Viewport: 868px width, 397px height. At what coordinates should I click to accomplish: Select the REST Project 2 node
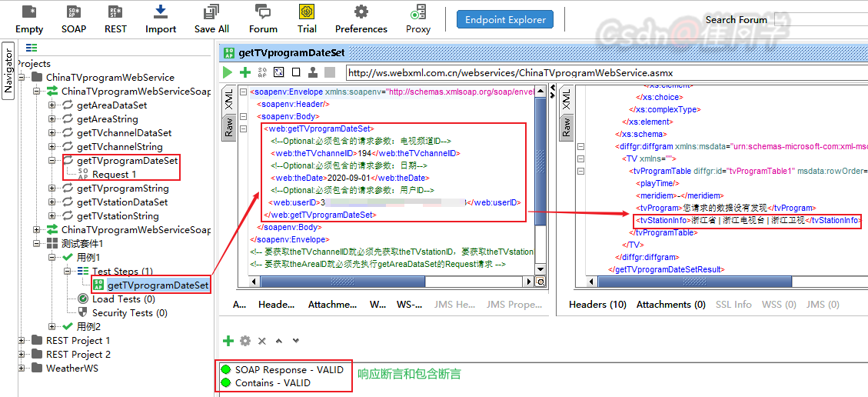(x=78, y=355)
